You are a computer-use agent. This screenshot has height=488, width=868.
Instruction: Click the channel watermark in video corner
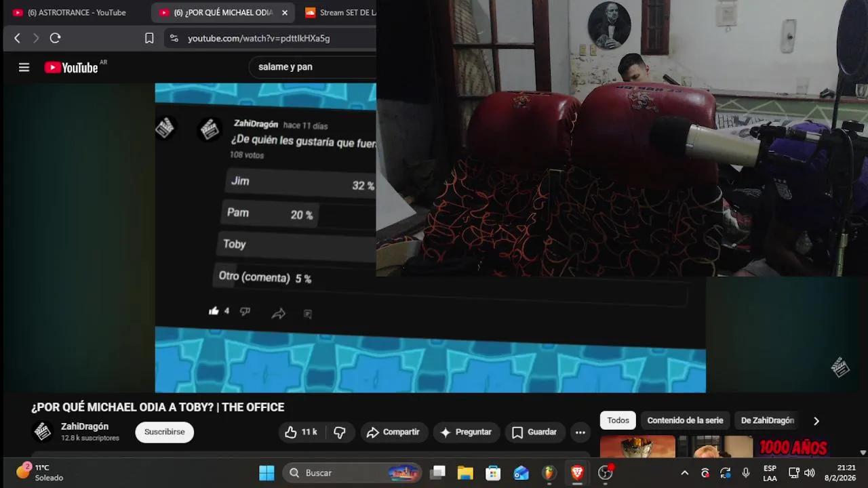pos(840,367)
